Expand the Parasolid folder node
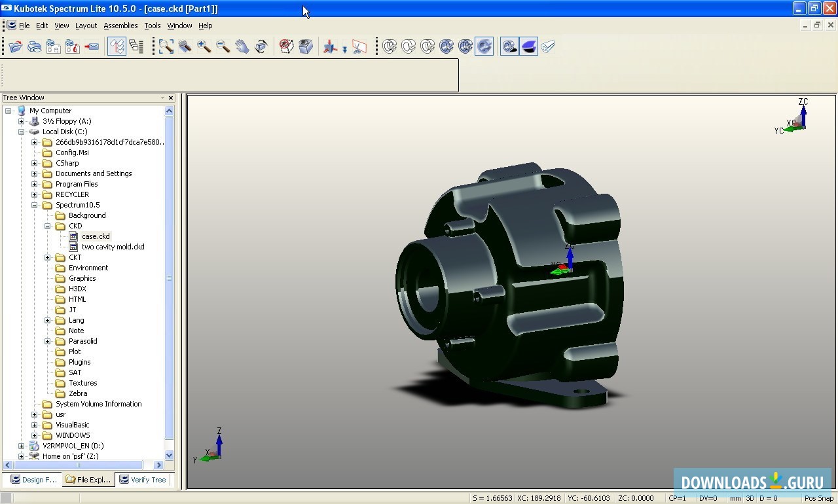Image resolution: width=838 pixels, height=504 pixels. coord(48,341)
